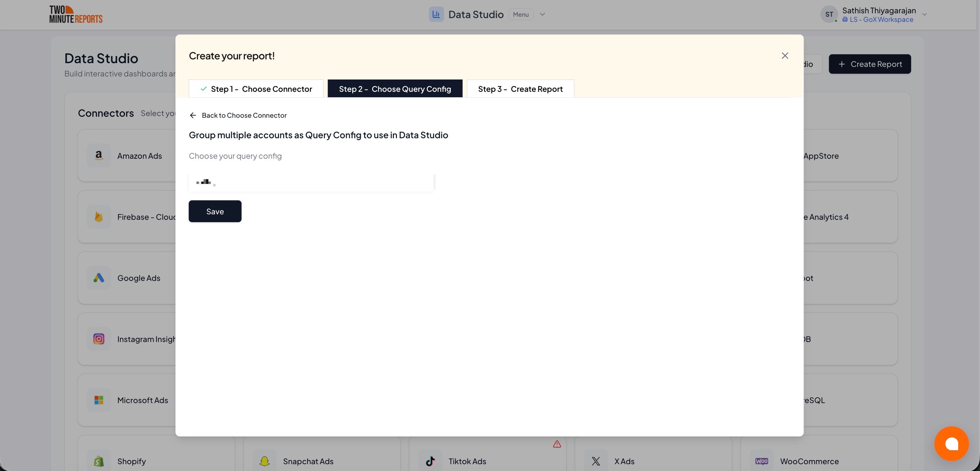Image resolution: width=980 pixels, height=471 pixels.
Task: Select the Snapchat Ads connector icon
Action: (264, 461)
